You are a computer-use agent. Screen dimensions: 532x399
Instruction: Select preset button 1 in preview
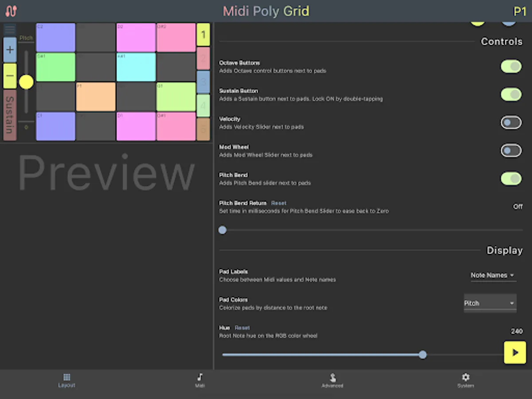click(x=203, y=35)
